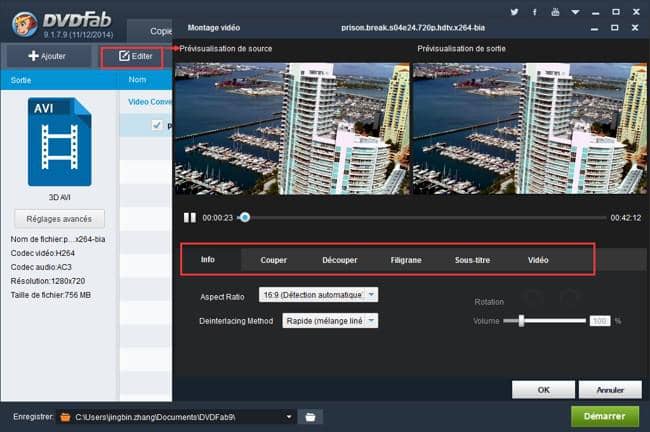Screen dimensions: 650x432
Task: Click the Ajouter plus button
Action: 47,56
